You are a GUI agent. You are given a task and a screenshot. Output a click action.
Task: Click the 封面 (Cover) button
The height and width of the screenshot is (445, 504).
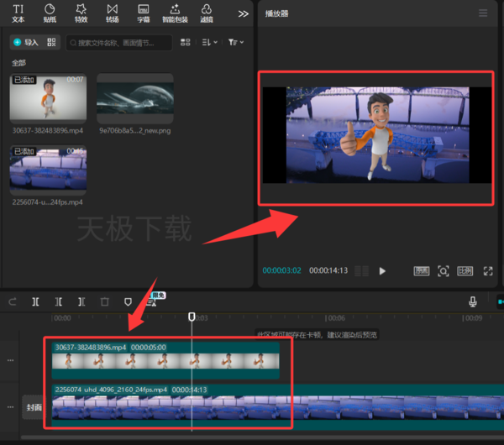click(34, 407)
